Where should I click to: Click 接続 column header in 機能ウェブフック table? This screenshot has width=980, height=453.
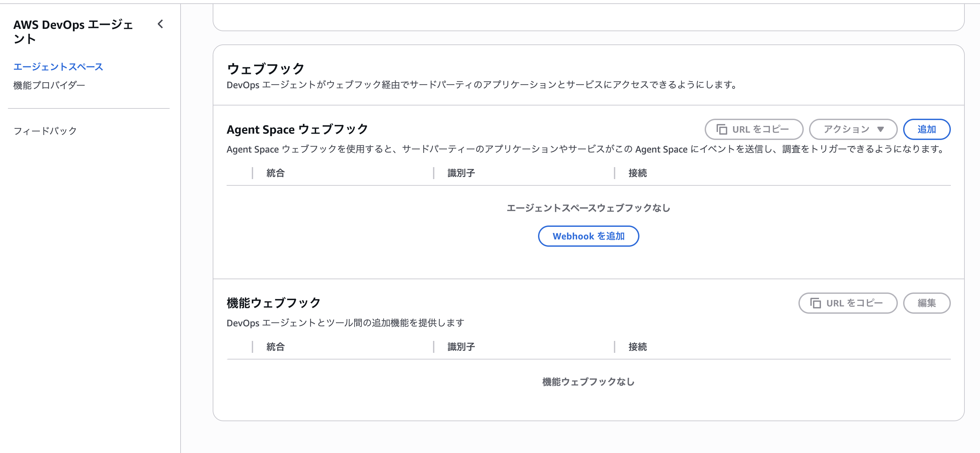pyautogui.click(x=638, y=347)
